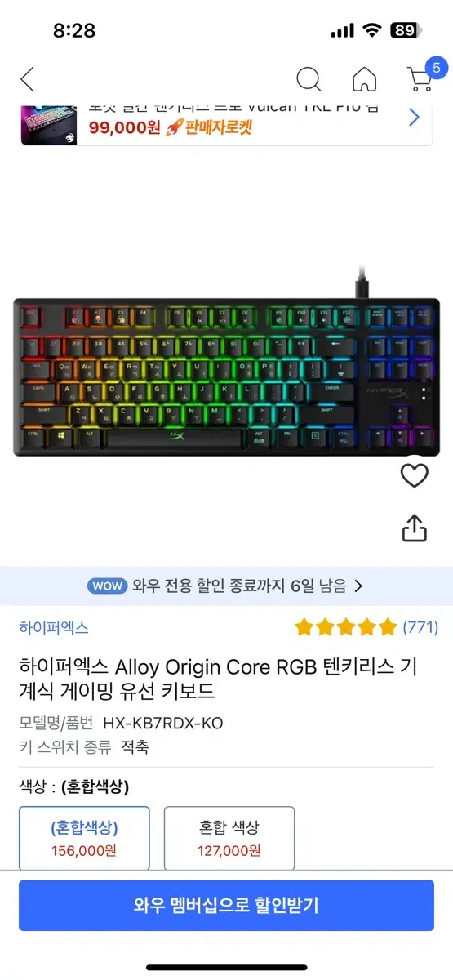453x980 pixels.
Task: Expand the recommended product banner chevron
Action: (414, 118)
